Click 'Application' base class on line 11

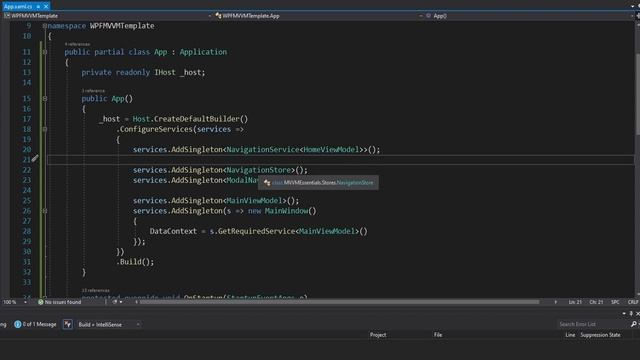pyautogui.click(x=203, y=52)
